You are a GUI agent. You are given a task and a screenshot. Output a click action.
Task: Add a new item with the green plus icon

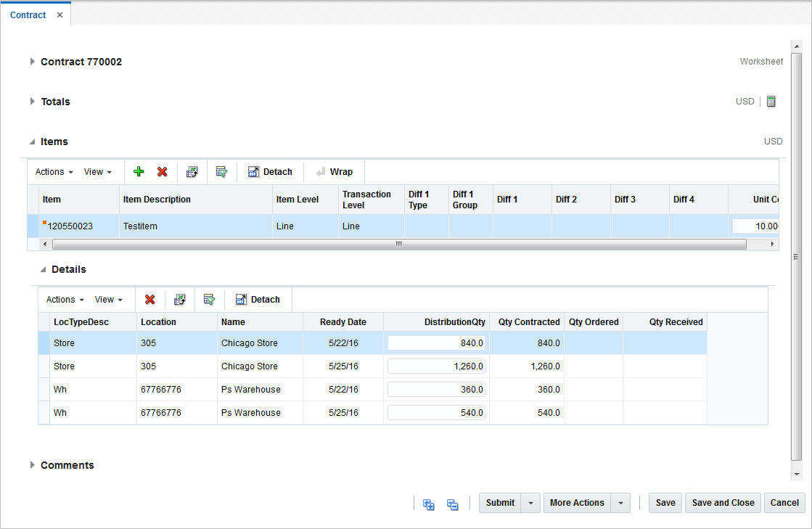click(x=139, y=172)
